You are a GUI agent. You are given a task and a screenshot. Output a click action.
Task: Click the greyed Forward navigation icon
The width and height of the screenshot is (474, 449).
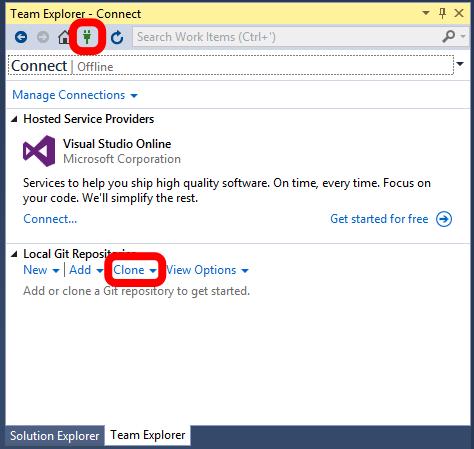tap(43, 37)
